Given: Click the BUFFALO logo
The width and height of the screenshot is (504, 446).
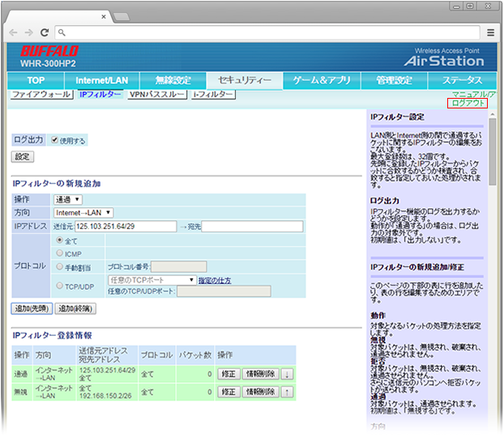Looking at the screenshot, I should coord(49,51).
